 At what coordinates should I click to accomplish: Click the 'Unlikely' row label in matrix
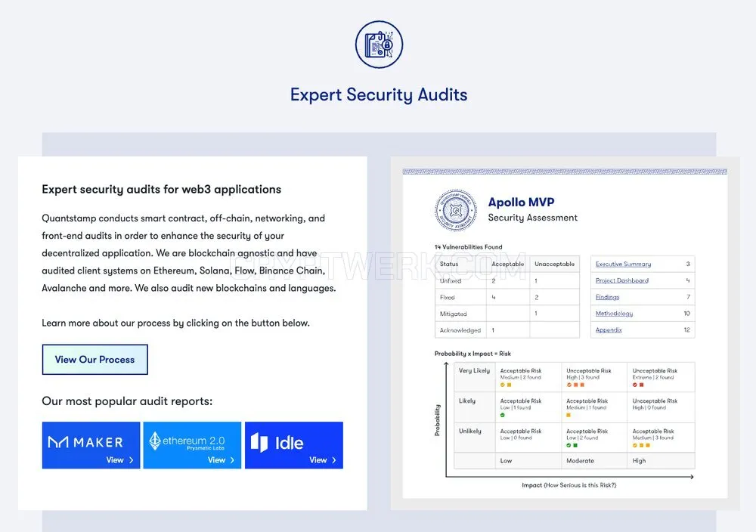pyautogui.click(x=470, y=431)
